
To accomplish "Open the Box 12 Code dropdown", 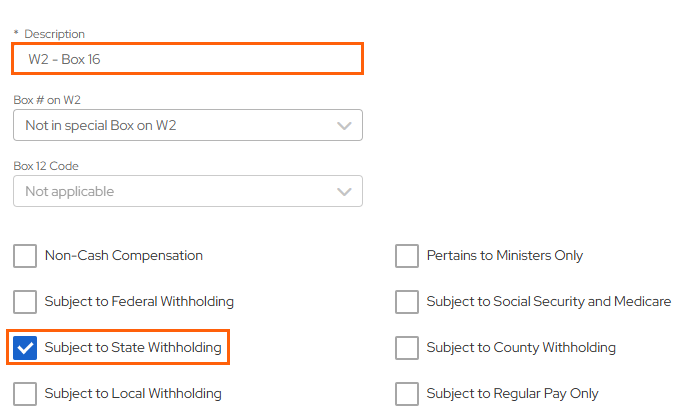I will 187,191.
